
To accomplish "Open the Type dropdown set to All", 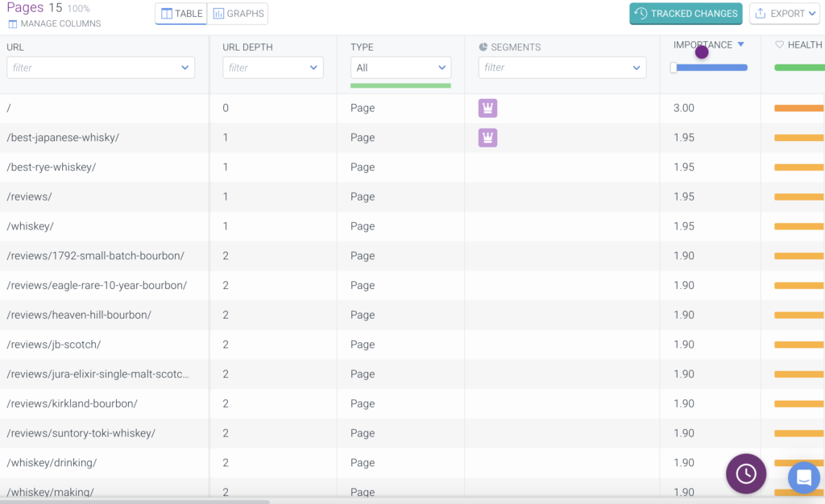I will [x=400, y=68].
